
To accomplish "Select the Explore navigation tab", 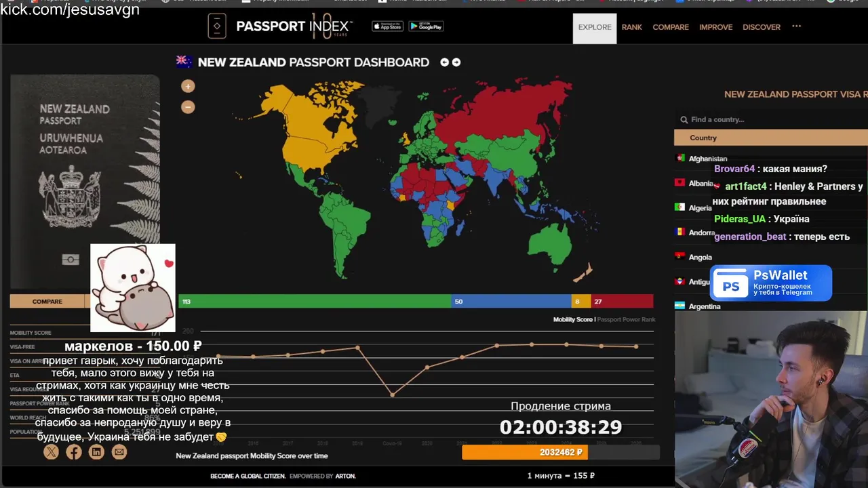I will [595, 28].
